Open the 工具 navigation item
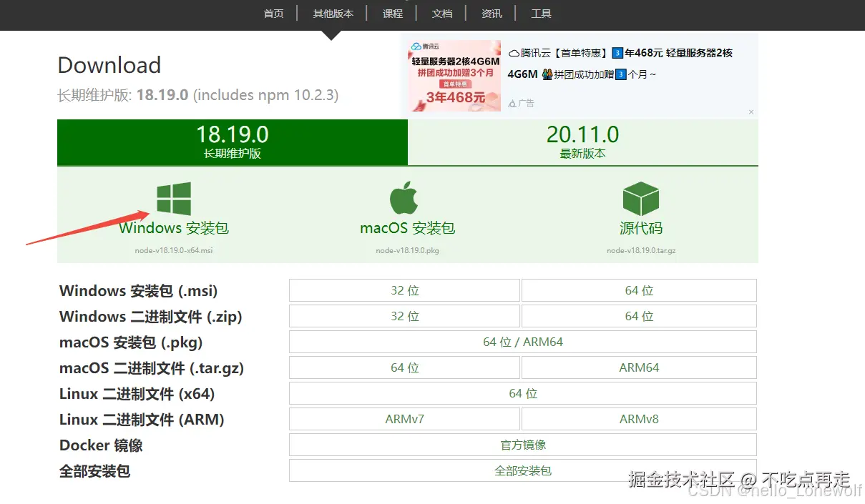Viewport: 865px width, 504px height. click(x=541, y=14)
